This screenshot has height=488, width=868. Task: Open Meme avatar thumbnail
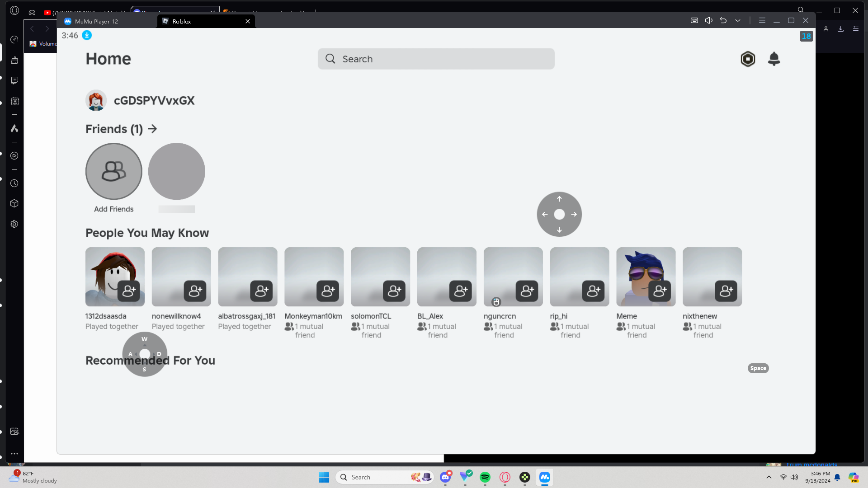(x=646, y=277)
